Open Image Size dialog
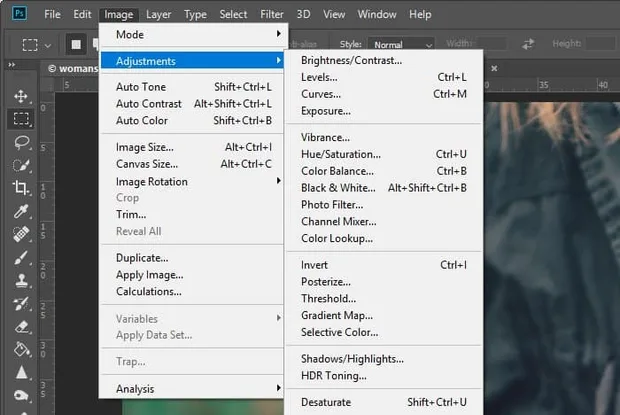620x415 pixels. point(193,147)
